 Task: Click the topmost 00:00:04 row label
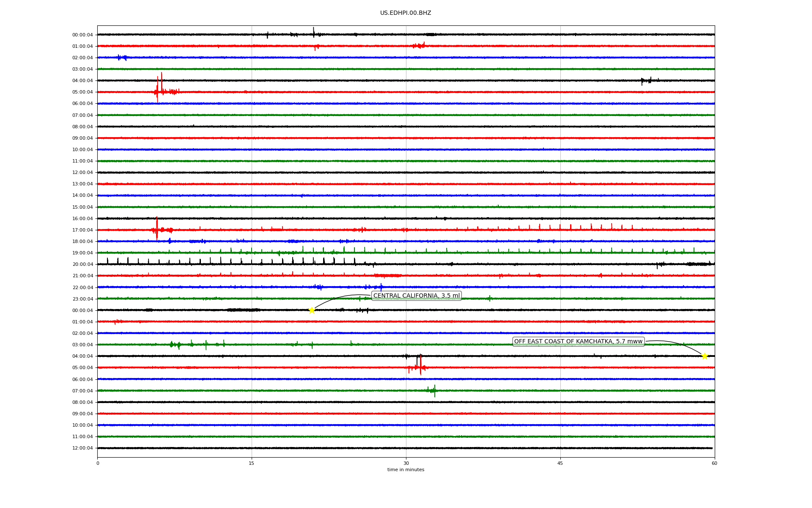(x=82, y=35)
